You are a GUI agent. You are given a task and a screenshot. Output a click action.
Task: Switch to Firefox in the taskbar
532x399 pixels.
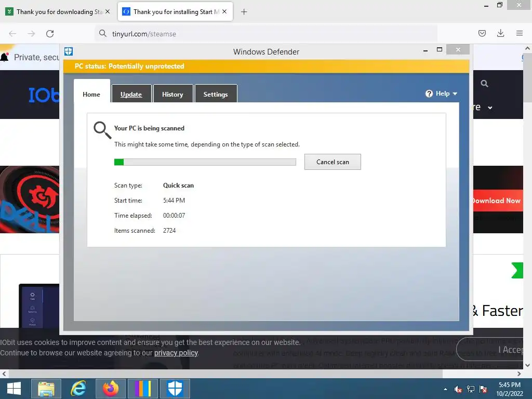(111, 389)
